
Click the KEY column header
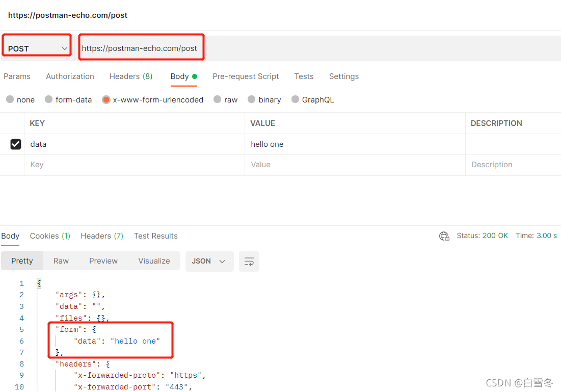37,123
